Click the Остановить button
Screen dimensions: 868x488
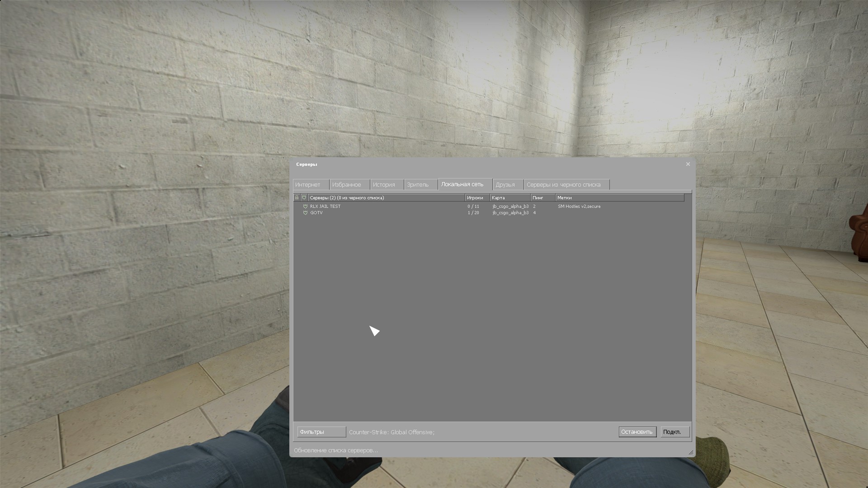point(637,432)
